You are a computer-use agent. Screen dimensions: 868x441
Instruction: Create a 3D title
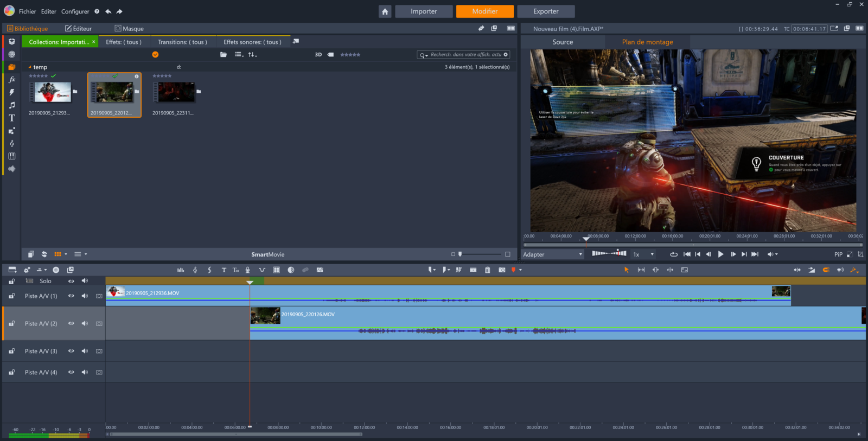236,270
